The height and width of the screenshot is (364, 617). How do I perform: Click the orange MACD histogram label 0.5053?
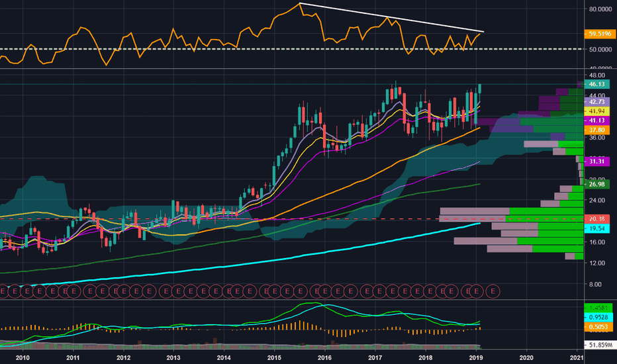point(598,327)
